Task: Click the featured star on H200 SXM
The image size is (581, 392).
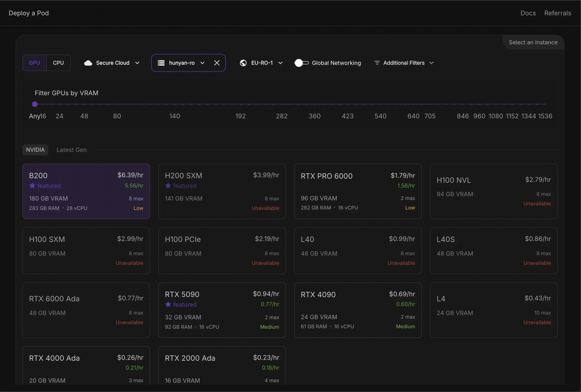Action: pos(168,185)
